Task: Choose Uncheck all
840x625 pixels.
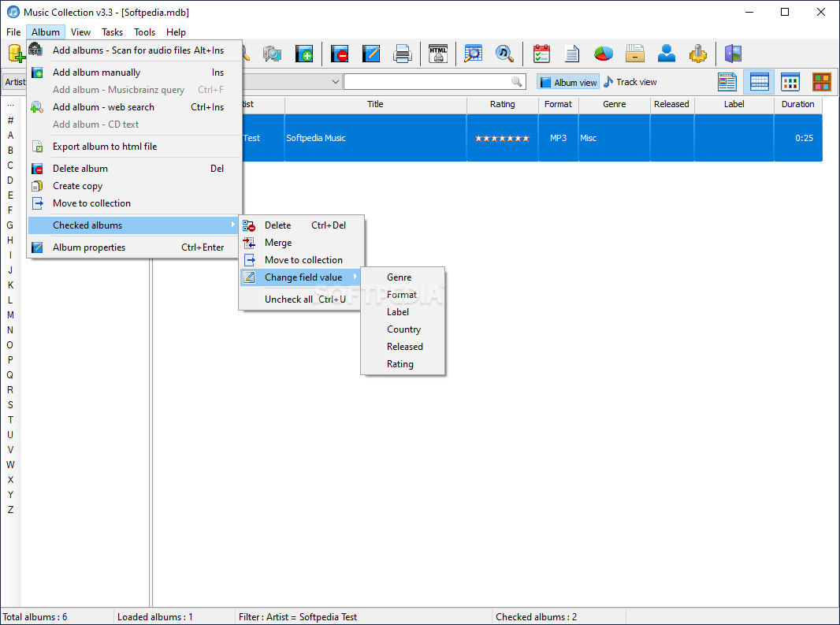Action: click(x=300, y=299)
